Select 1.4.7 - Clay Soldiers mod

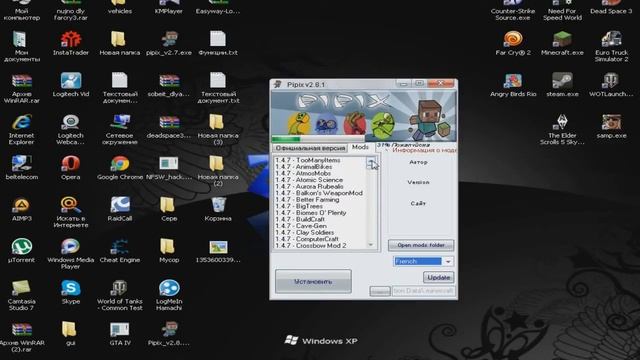304,232
